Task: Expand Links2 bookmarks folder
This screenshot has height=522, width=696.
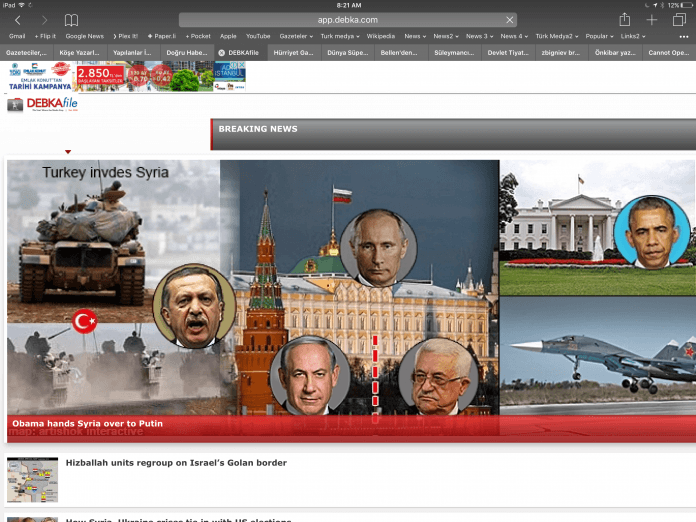Action: tap(633, 36)
